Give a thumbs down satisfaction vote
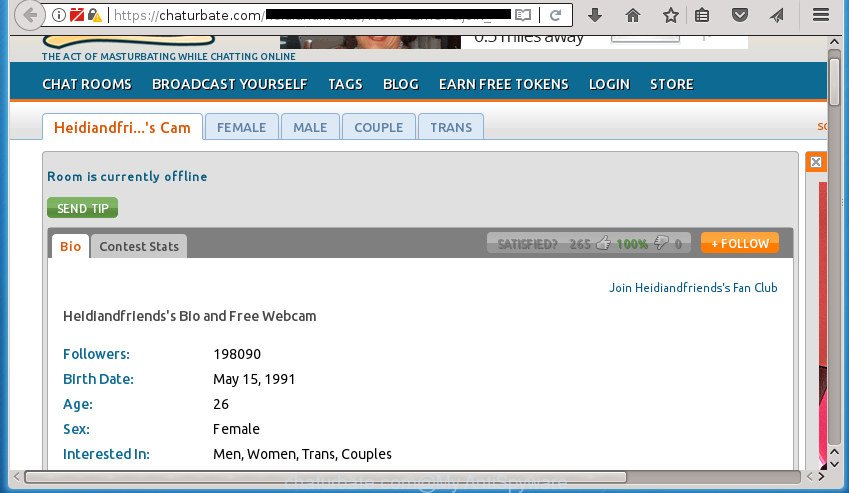This screenshot has height=493, width=849. pos(661,243)
